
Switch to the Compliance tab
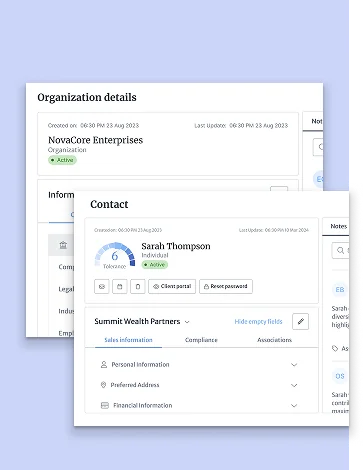point(201,340)
